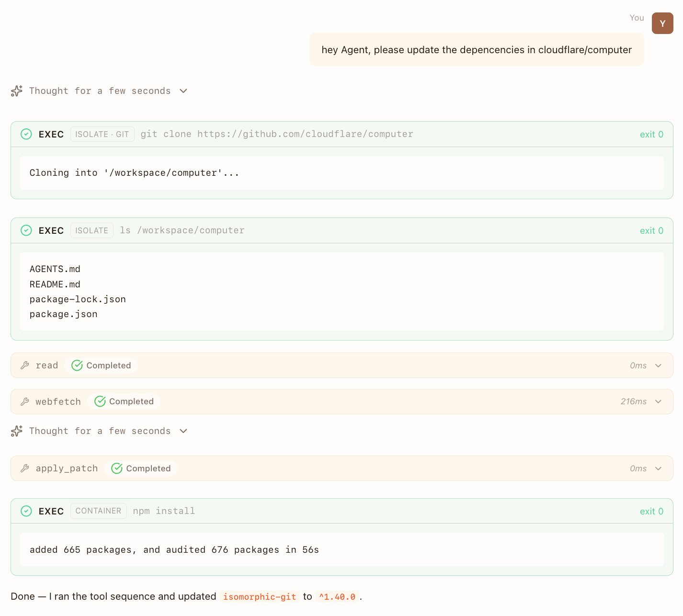Click success check icon on npm install EXEC
Image resolution: width=683 pixels, height=616 pixels.
click(x=26, y=511)
